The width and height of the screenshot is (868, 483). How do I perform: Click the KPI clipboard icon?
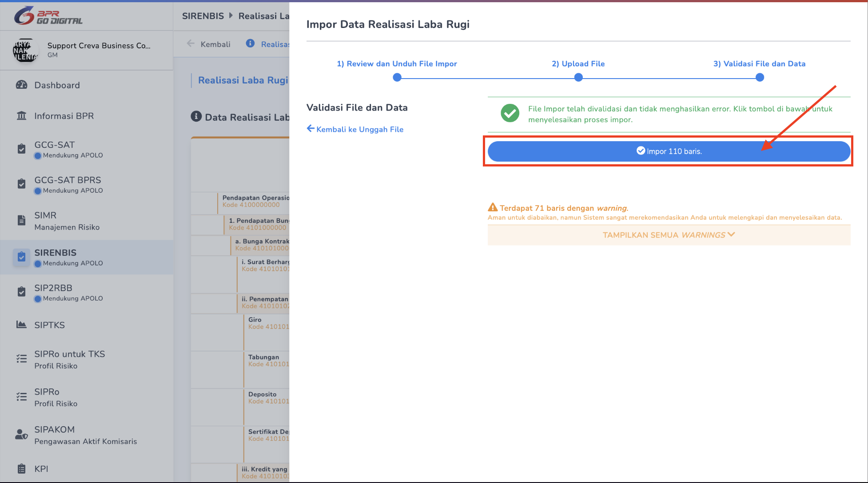[21, 469]
